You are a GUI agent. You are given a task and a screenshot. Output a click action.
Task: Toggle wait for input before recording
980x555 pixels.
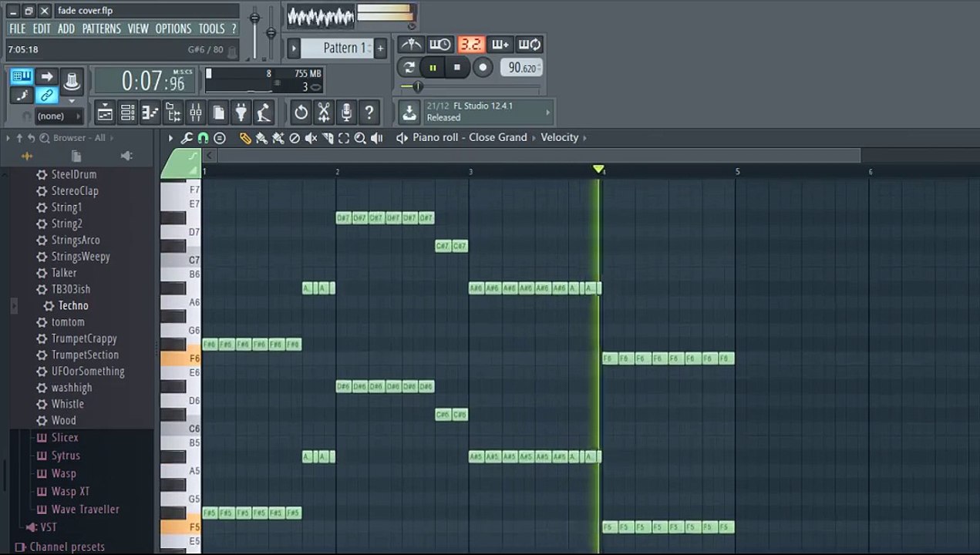click(440, 44)
